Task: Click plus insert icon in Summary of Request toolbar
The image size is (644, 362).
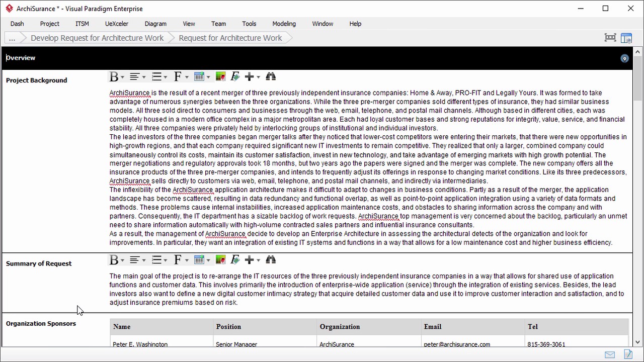Action: [x=249, y=260]
